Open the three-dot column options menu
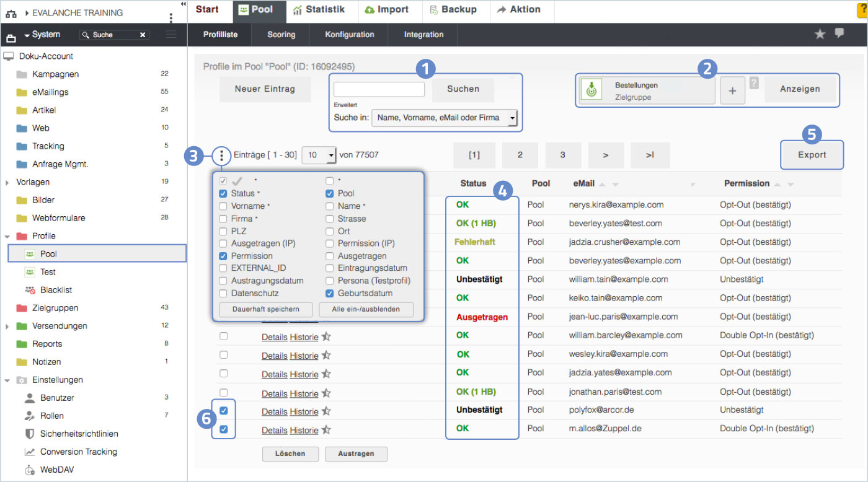Viewport: 868px width, 482px height. click(x=222, y=155)
